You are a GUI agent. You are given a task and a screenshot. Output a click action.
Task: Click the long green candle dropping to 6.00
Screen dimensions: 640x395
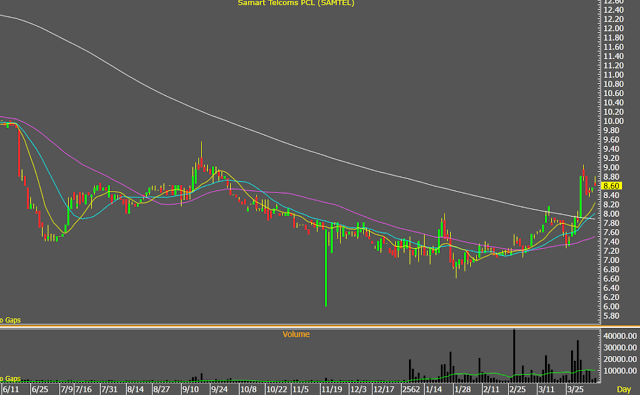tap(326, 267)
